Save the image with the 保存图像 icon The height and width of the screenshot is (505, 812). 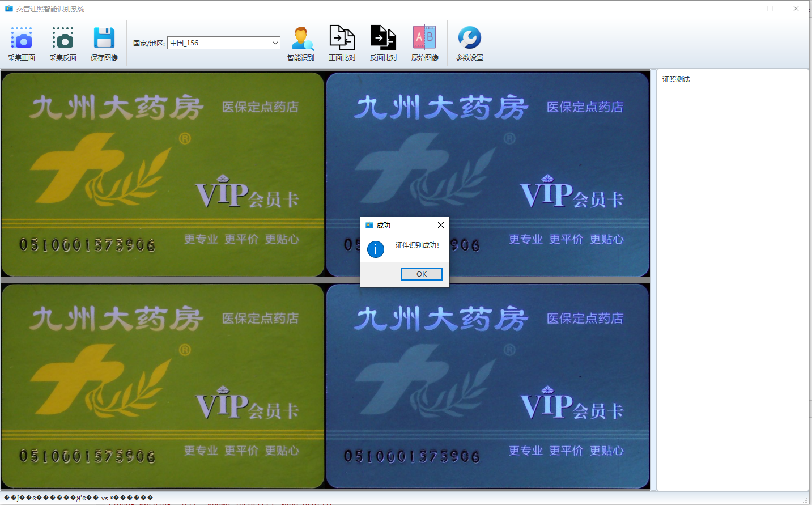[x=104, y=44]
